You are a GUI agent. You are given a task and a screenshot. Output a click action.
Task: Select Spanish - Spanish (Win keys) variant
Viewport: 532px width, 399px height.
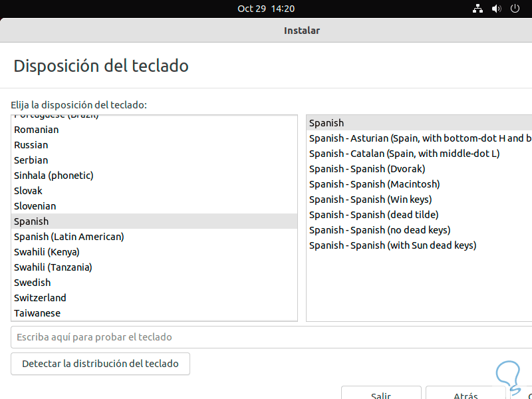370,199
